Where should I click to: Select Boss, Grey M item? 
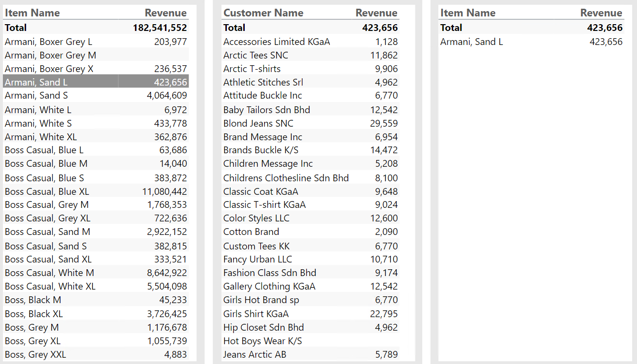click(32, 327)
